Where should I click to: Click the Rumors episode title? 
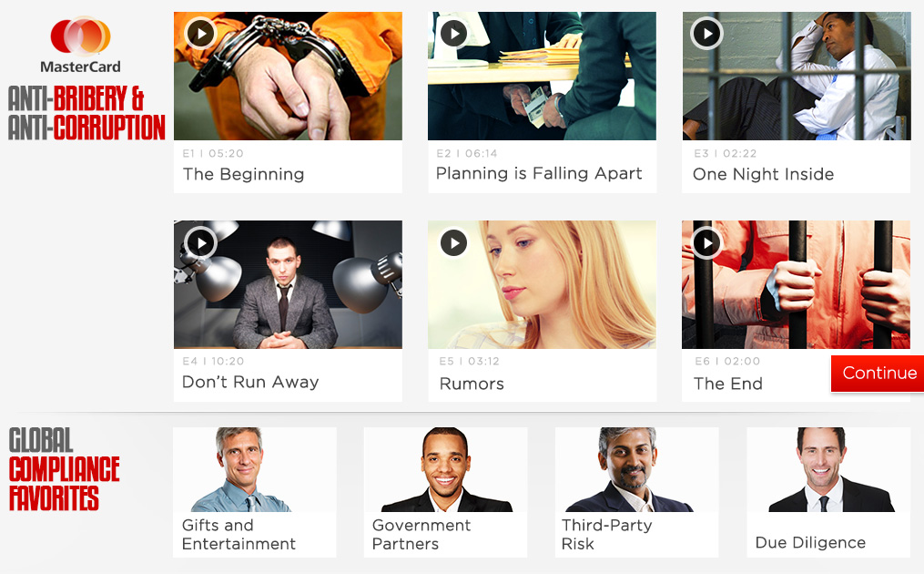472,384
